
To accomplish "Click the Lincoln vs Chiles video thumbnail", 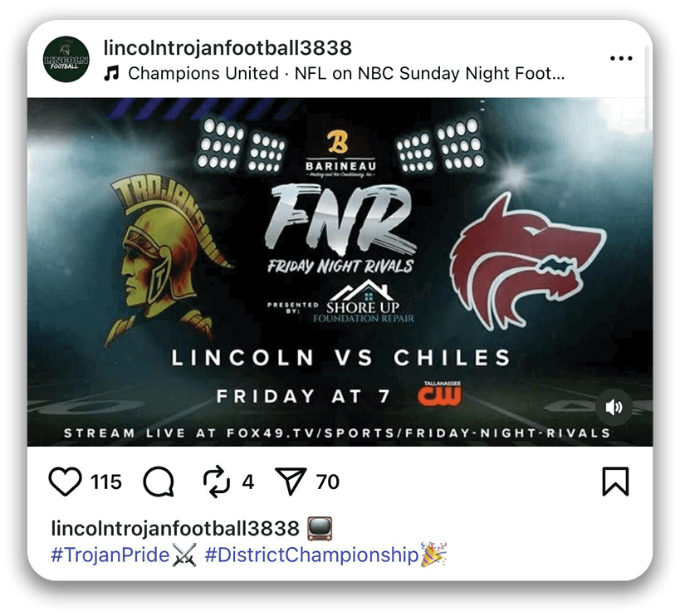I will [x=340, y=271].
